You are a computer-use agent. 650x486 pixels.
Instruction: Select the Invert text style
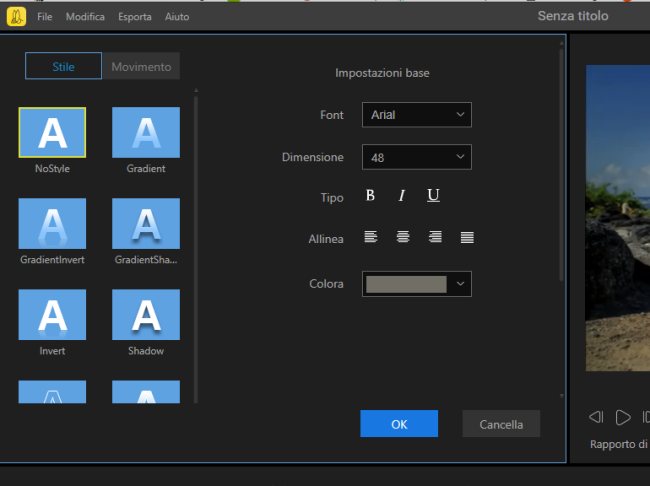pyautogui.click(x=52, y=315)
